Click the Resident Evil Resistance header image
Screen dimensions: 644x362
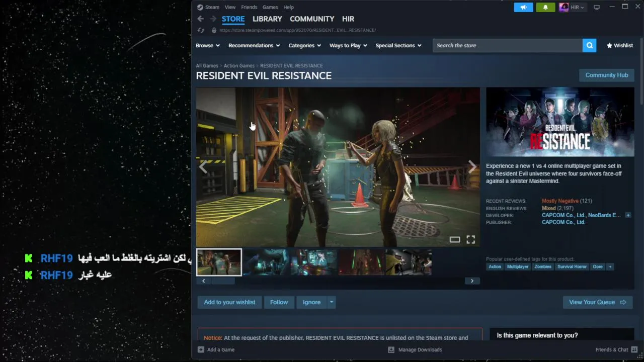[x=560, y=122]
